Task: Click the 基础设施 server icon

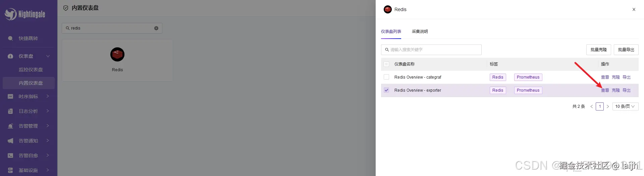Action: tap(10, 170)
